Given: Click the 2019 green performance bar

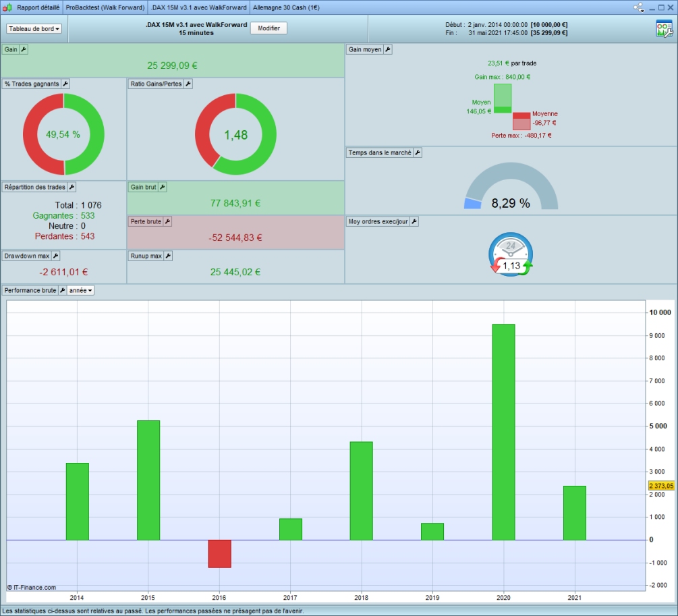Looking at the screenshot, I should click(432, 531).
